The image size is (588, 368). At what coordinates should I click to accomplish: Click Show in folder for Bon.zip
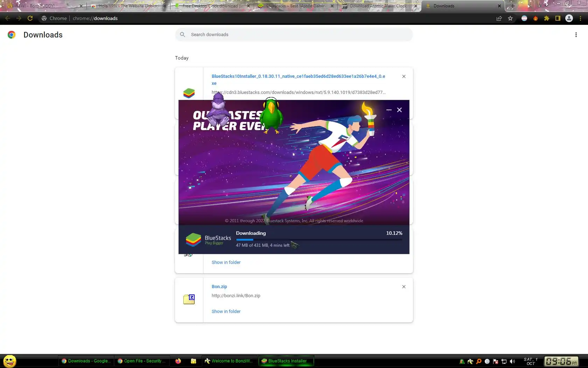click(226, 311)
